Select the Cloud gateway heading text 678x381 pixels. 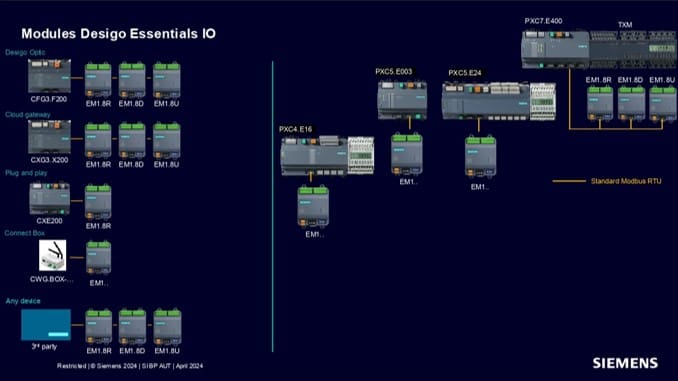coord(28,115)
